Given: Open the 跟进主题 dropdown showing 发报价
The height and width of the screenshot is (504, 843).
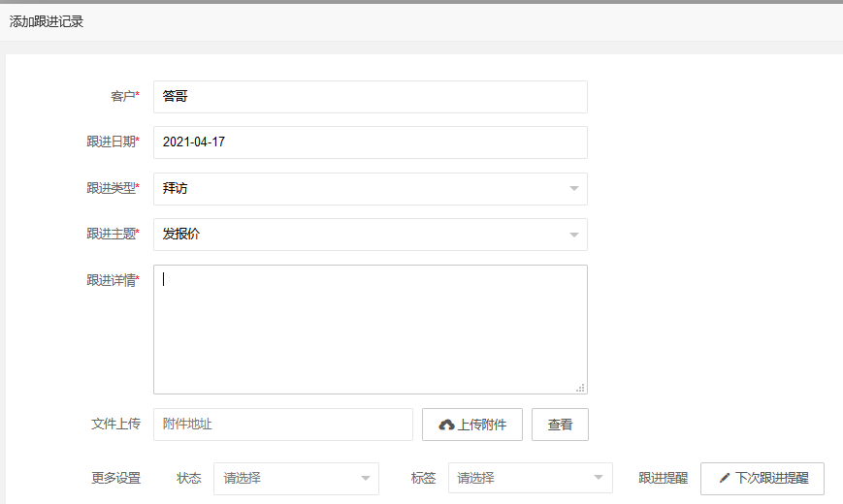Looking at the screenshot, I should tap(371, 235).
